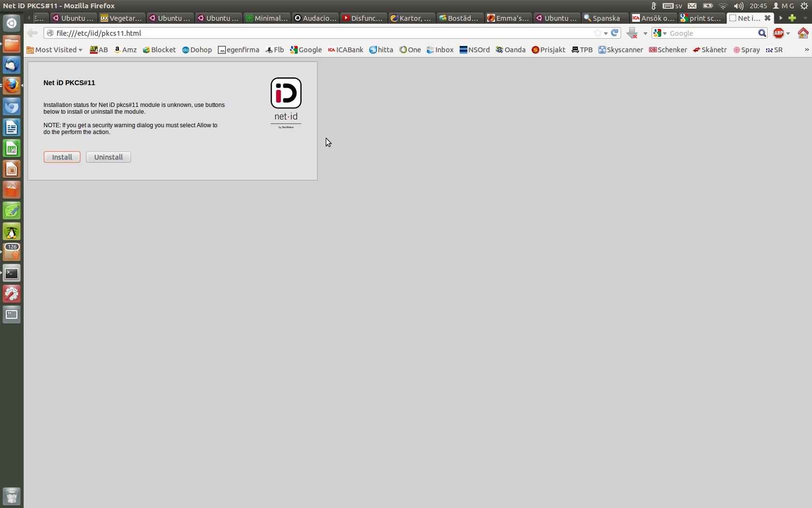Open the dropdown next to downloads icon
812x508 pixels.
tap(645, 33)
